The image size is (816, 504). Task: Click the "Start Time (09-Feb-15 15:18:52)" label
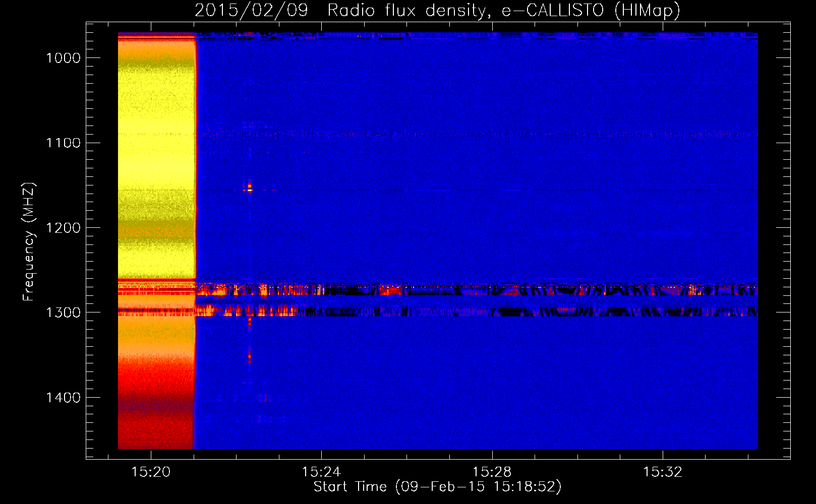(x=437, y=487)
